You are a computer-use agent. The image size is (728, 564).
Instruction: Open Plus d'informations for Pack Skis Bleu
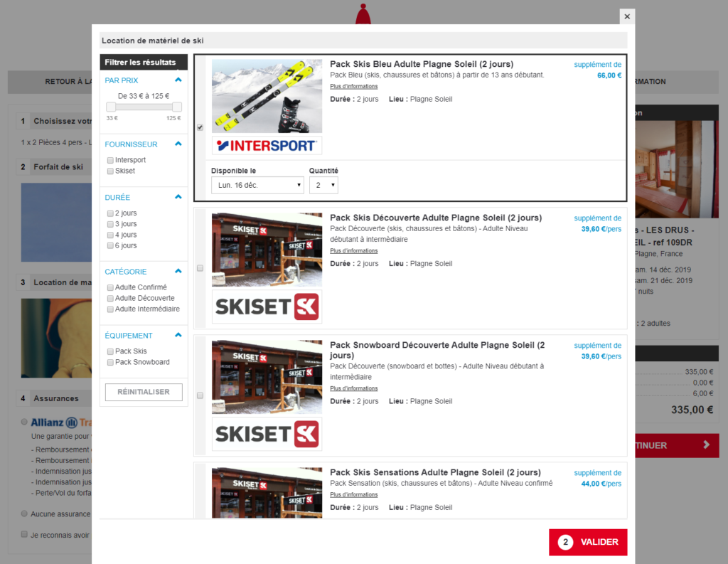[353, 87]
